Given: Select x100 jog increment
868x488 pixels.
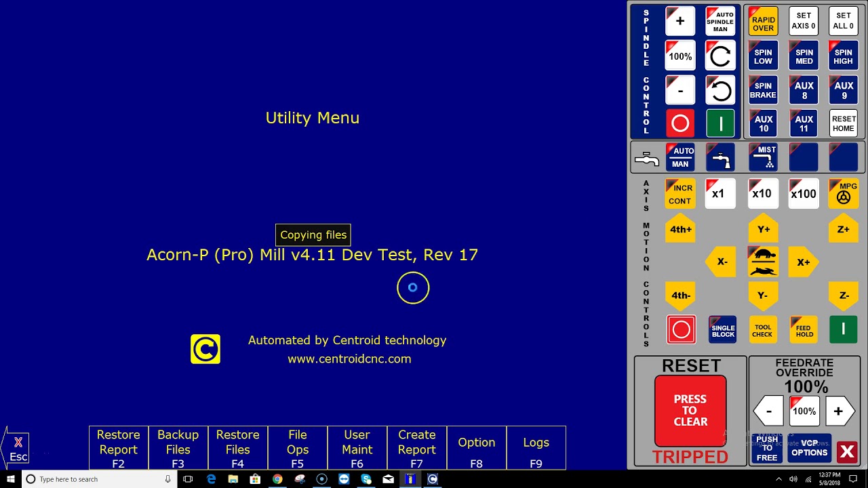Looking at the screenshot, I should point(804,194).
